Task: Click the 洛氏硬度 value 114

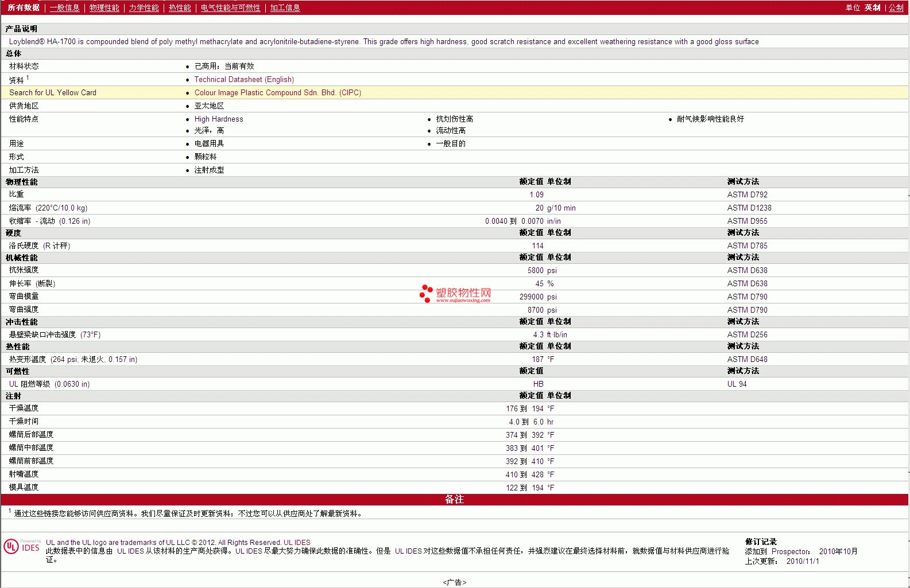Action: pyautogui.click(x=537, y=246)
